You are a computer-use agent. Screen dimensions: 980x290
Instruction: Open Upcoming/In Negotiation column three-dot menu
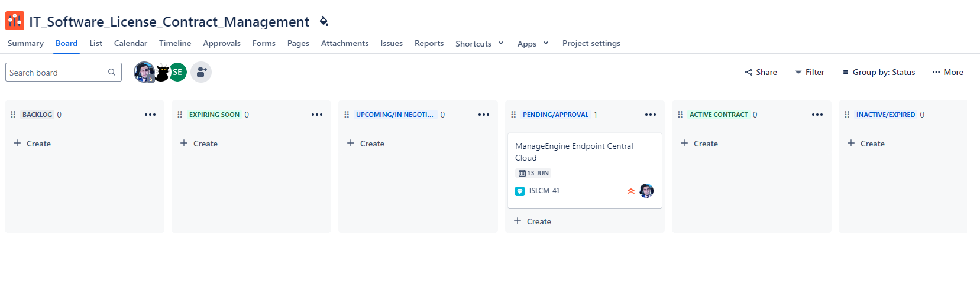tap(484, 115)
